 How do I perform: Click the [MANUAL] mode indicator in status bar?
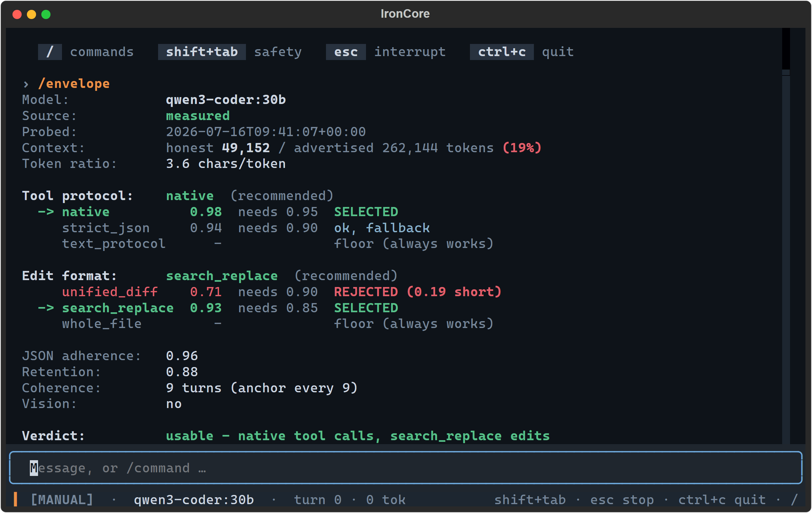(x=62, y=500)
